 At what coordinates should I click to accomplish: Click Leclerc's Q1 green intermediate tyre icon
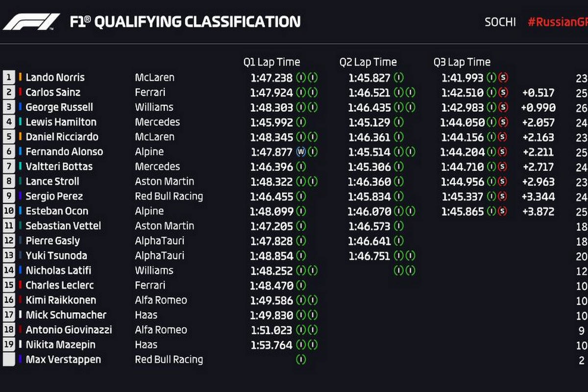click(x=301, y=285)
